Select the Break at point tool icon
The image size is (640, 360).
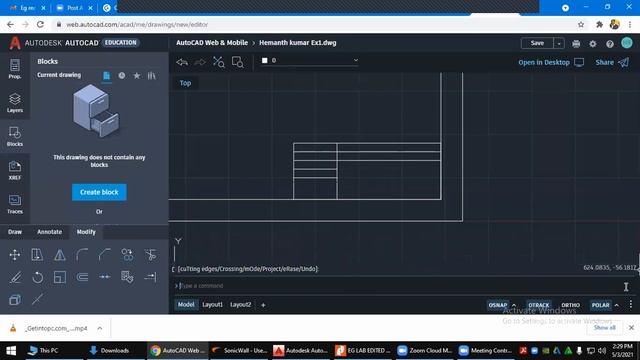[104, 277]
